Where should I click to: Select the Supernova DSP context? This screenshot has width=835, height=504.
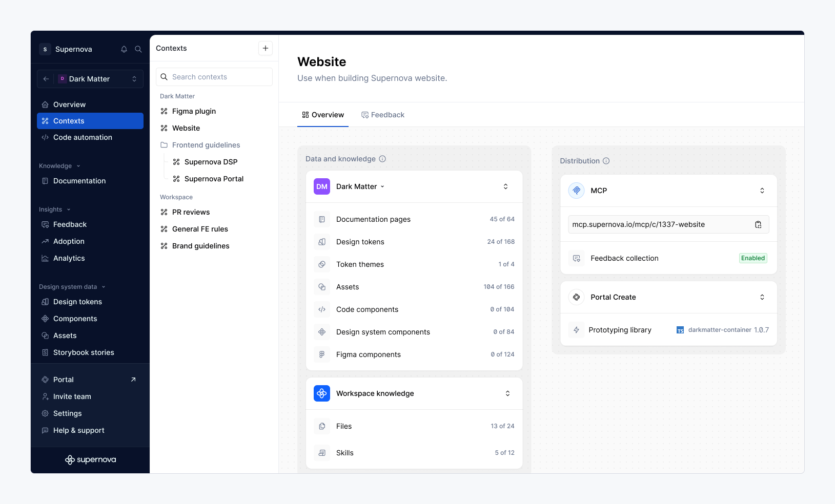pyautogui.click(x=220, y=162)
